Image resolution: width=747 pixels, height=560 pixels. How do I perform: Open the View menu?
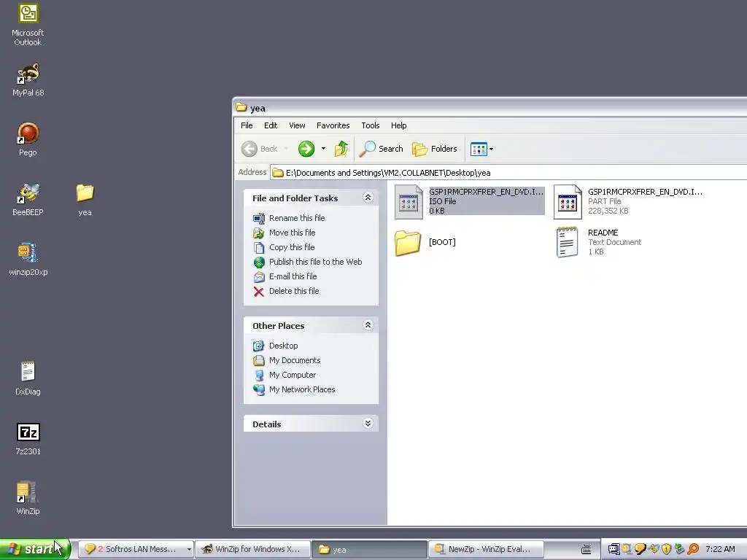click(x=297, y=125)
